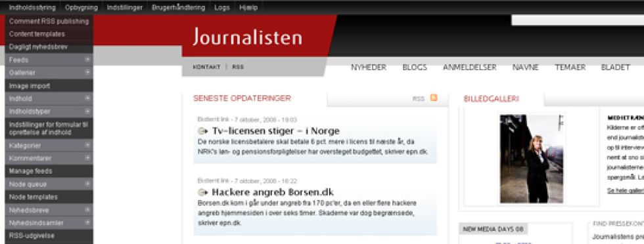Open the Brugerhåndtering menu

click(x=178, y=7)
